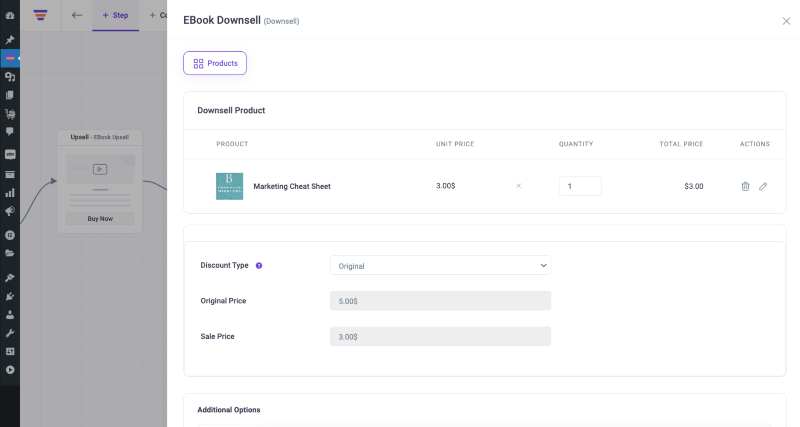
Task: Click the Downsell Product heading
Action: [231, 110]
